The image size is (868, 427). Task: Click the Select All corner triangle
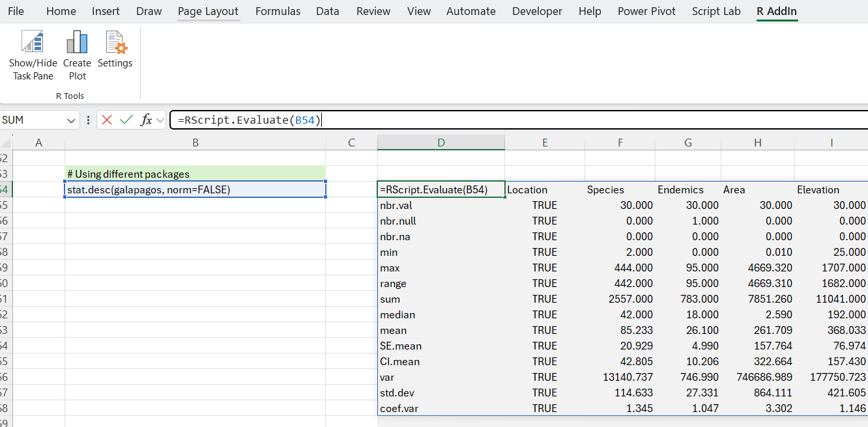point(6,142)
